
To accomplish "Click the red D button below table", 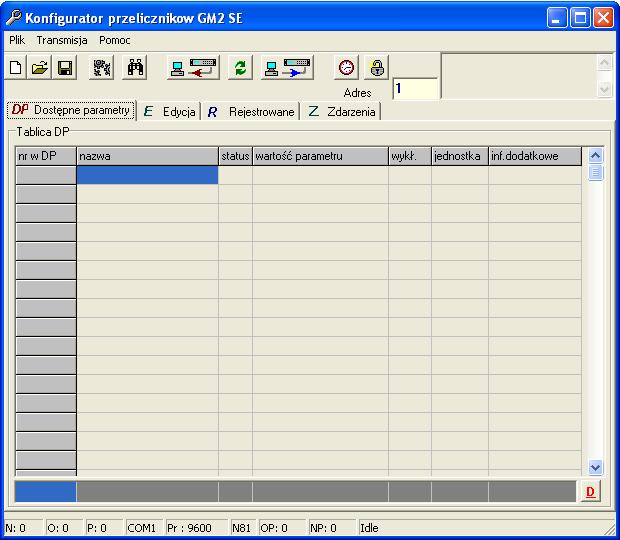I will [x=590, y=492].
